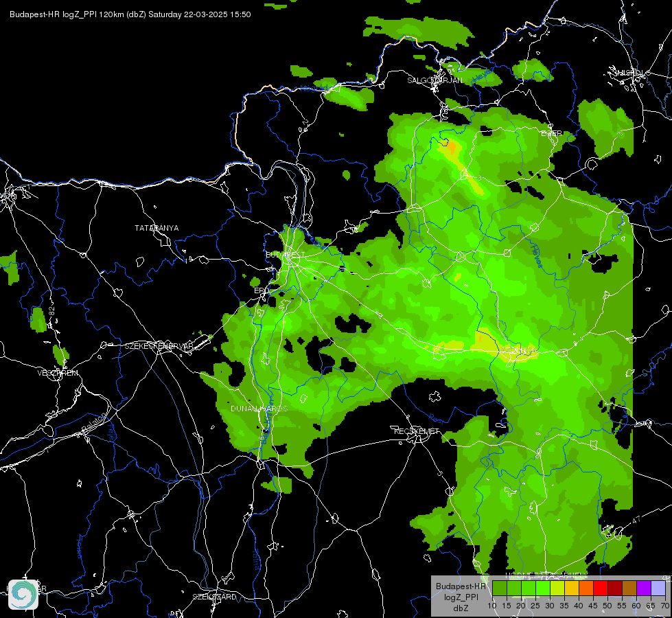Select the 40–45 dBZ orange legend swatch
The height and width of the screenshot is (618, 672).
(x=586, y=588)
